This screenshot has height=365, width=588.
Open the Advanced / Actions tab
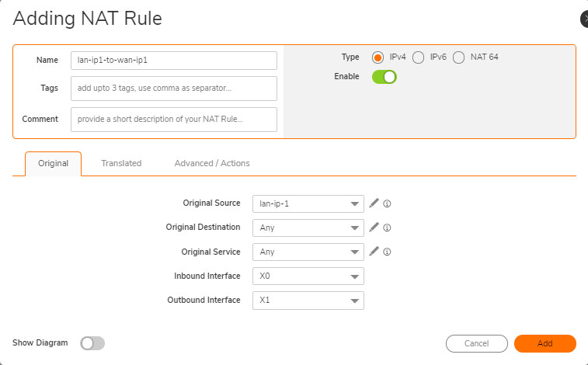[212, 163]
